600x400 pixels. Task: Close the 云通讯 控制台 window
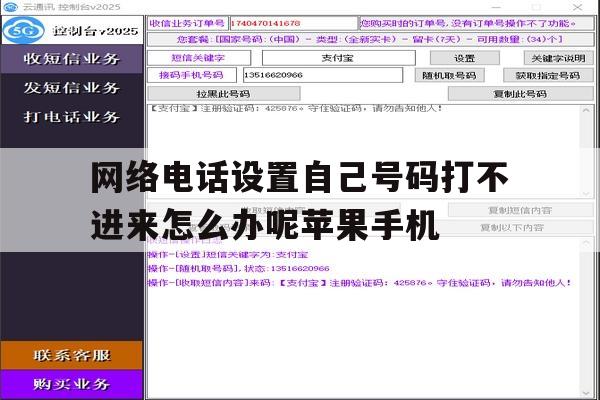point(578,7)
